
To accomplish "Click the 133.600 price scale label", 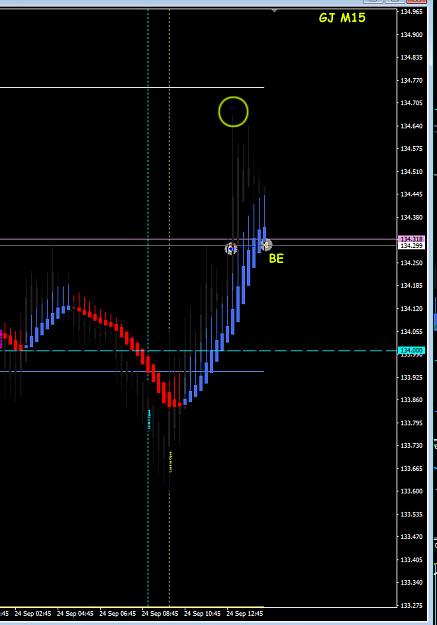I will click(411, 491).
